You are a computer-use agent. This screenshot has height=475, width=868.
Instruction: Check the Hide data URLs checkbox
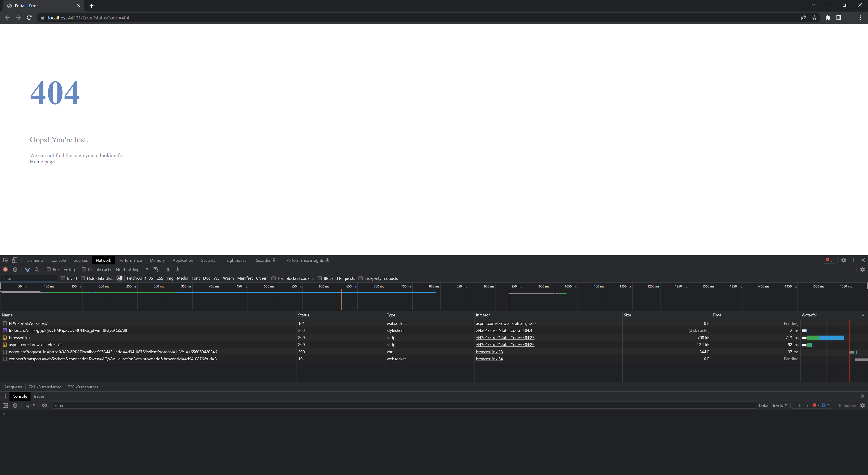(83, 278)
